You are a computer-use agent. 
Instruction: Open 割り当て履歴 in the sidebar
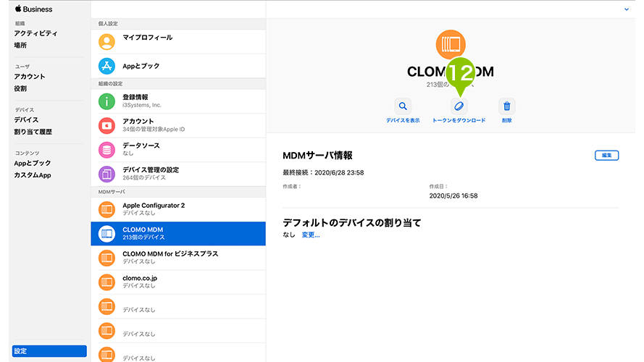pos(33,132)
